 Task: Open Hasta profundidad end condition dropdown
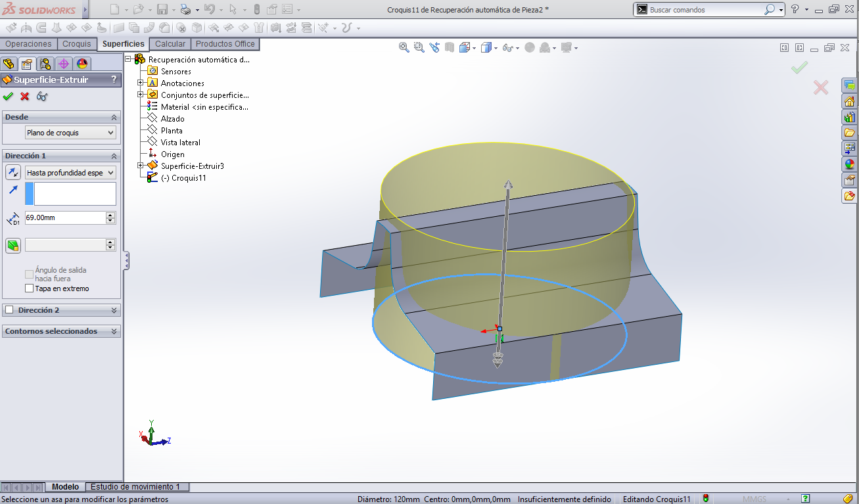click(x=70, y=172)
